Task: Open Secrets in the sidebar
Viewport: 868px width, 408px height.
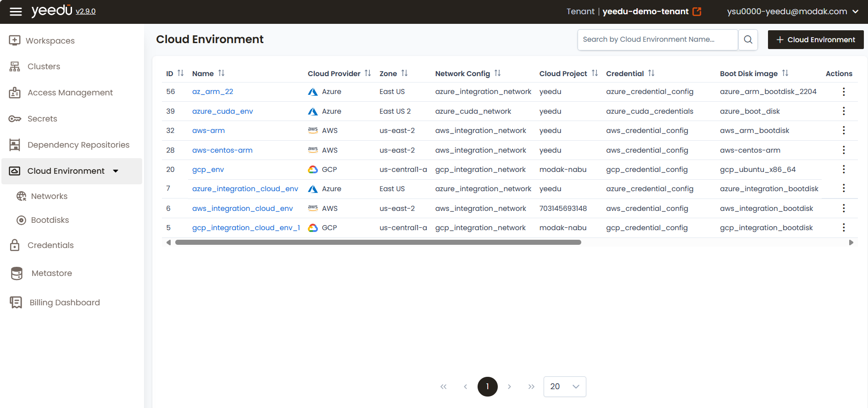Action: pyautogui.click(x=33, y=119)
